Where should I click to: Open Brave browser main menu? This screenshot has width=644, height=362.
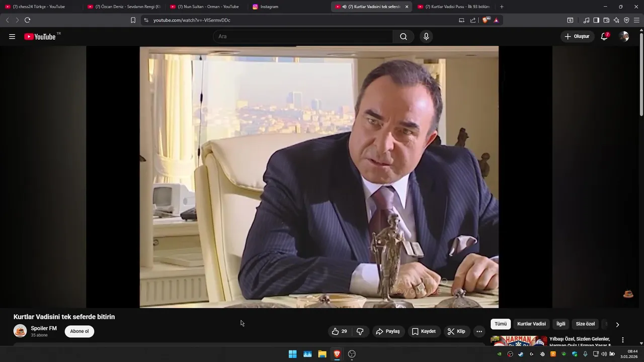[636, 20]
